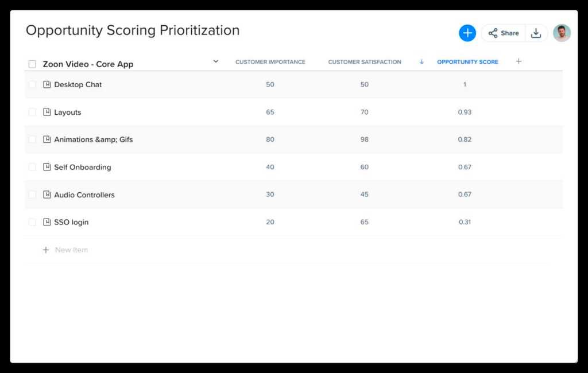The image size is (588, 373).
Task: Expand the Zoon Video group chevron
Action: tap(216, 61)
